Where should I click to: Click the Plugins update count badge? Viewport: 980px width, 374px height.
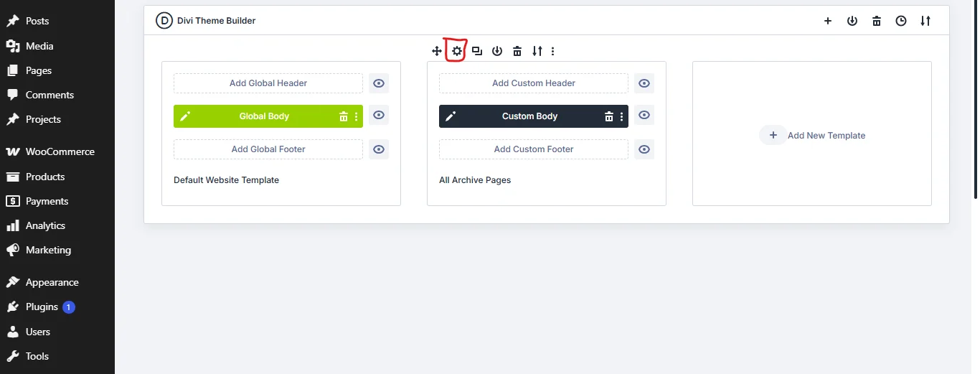(69, 307)
